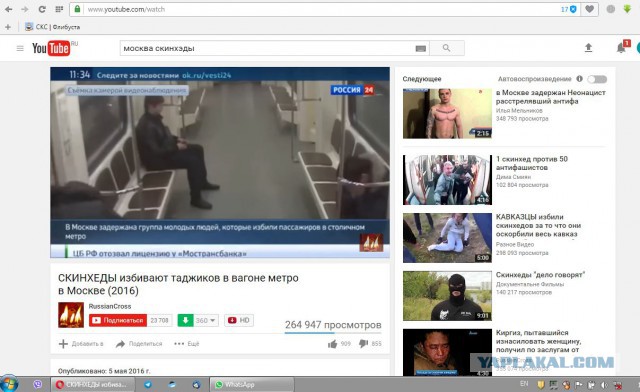640x392 pixels.
Task: Open the YouTube hamburger guide menu
Action: pyautogui.click(x=20, y=48)
